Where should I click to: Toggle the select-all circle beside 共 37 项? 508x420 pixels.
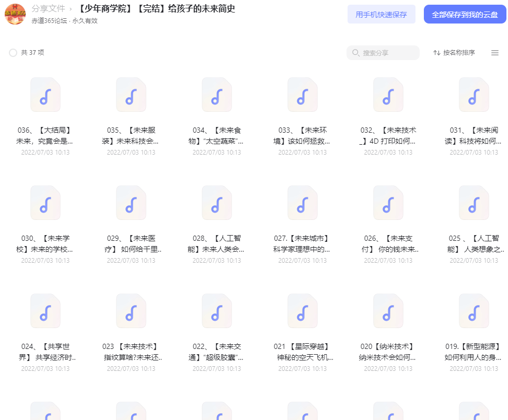point(13,53)
